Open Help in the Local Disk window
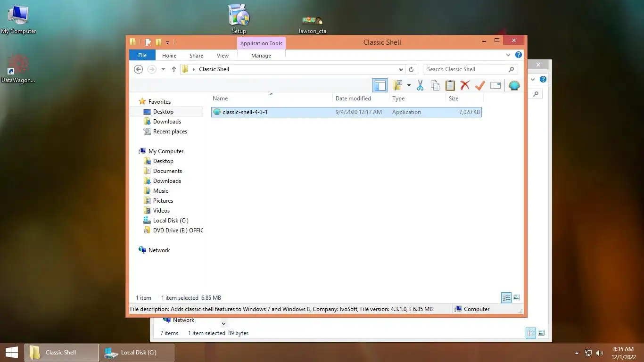644x362 pixels. (x=543, y=79)
